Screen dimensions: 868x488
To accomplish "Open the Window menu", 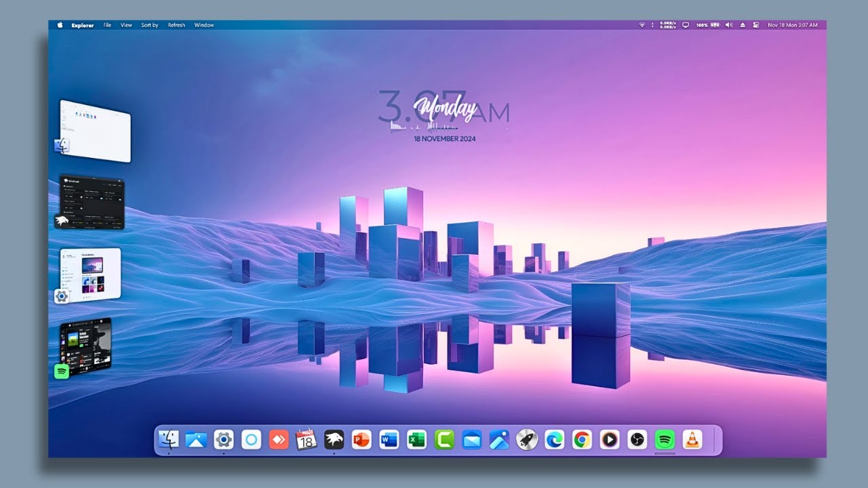I will pyautogui.click(x=204, y=24).
